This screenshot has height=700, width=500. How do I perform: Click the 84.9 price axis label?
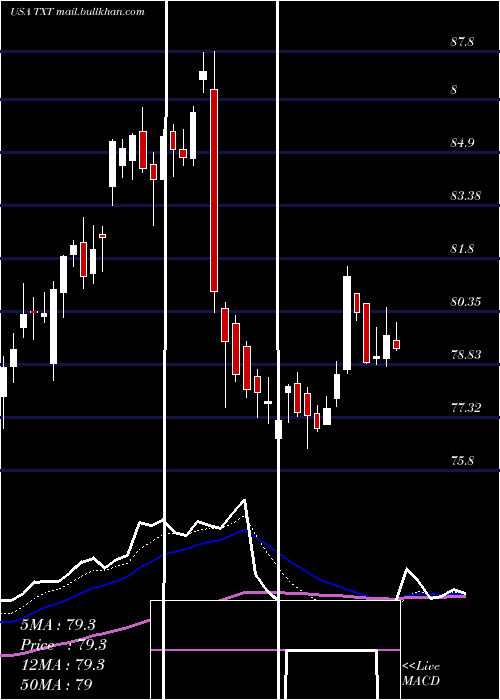coord(462,143)
